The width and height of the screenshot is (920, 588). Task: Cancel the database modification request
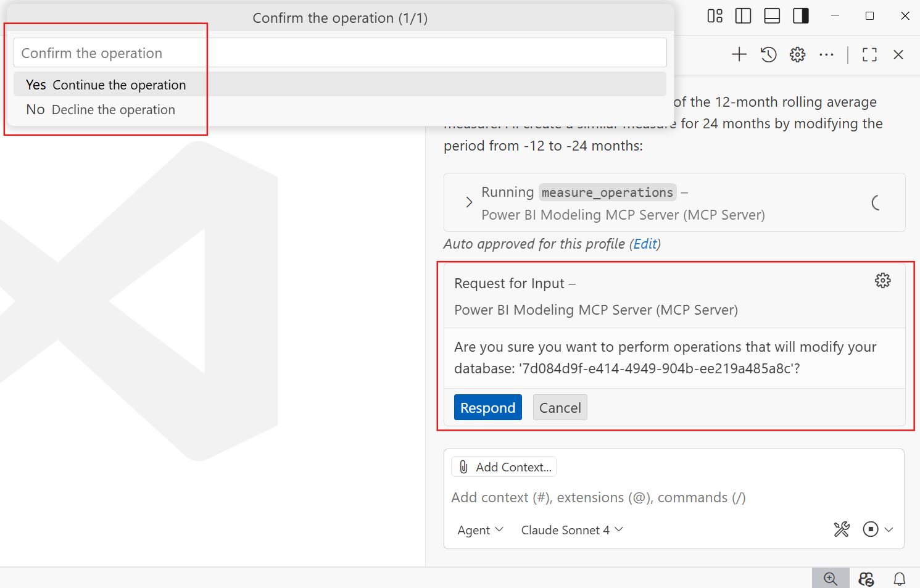(560, 407)
